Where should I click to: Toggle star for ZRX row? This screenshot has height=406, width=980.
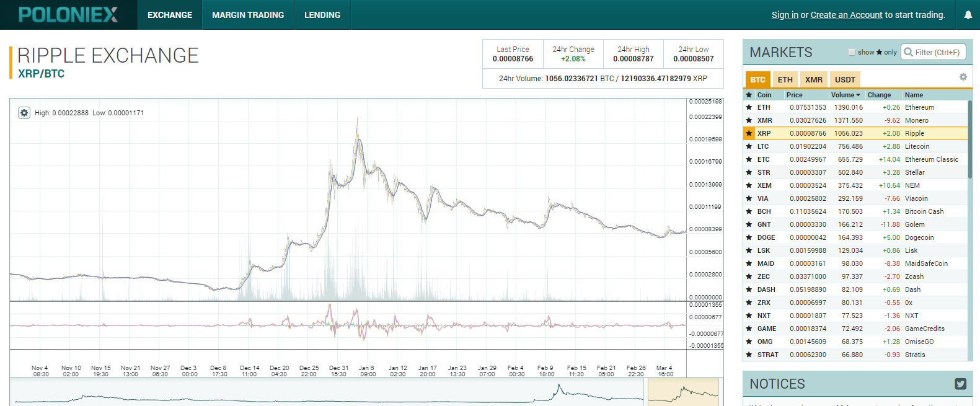[749, 302]
